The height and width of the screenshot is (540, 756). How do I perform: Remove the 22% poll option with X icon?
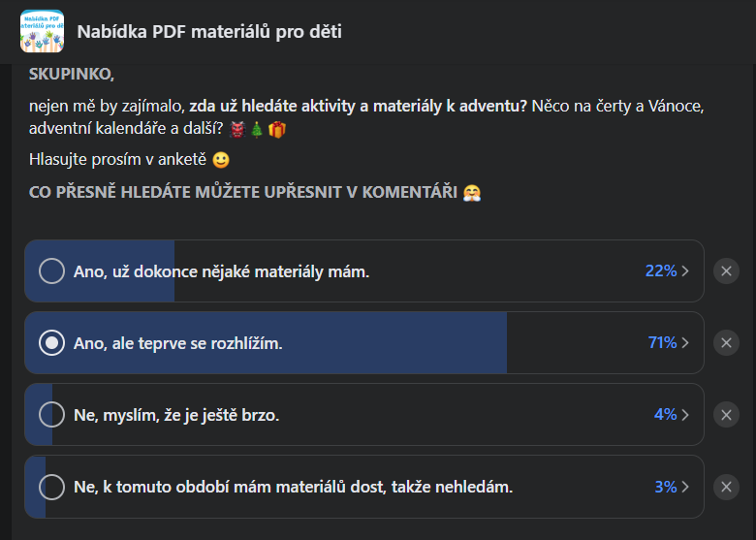pyautogui.click(x=726, y=271)
